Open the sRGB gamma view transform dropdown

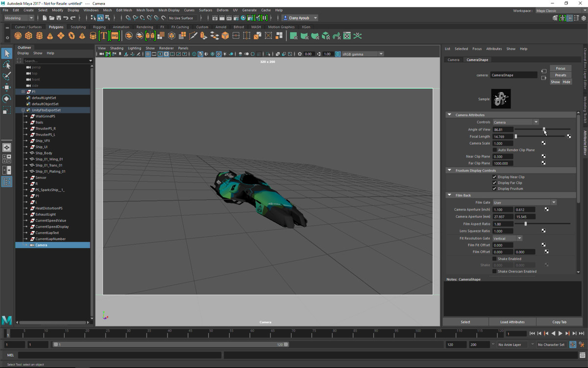[363, 54]
